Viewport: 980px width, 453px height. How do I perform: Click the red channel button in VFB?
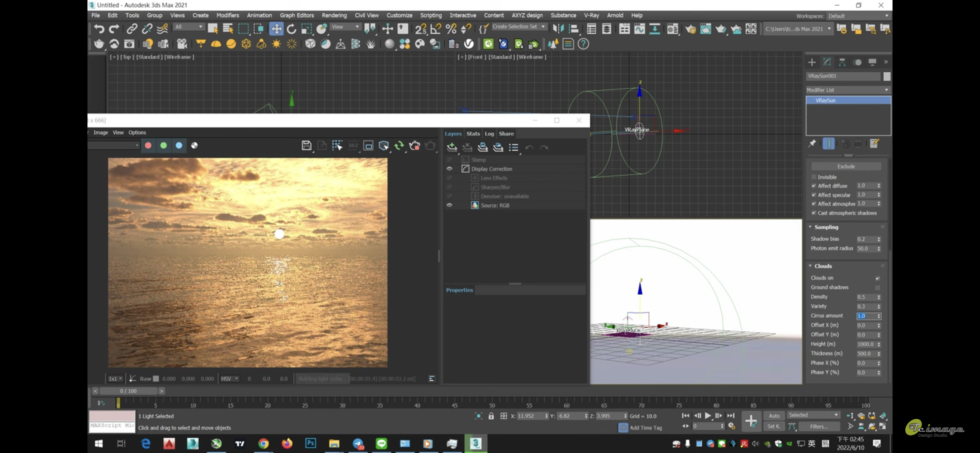pos(148,146)
